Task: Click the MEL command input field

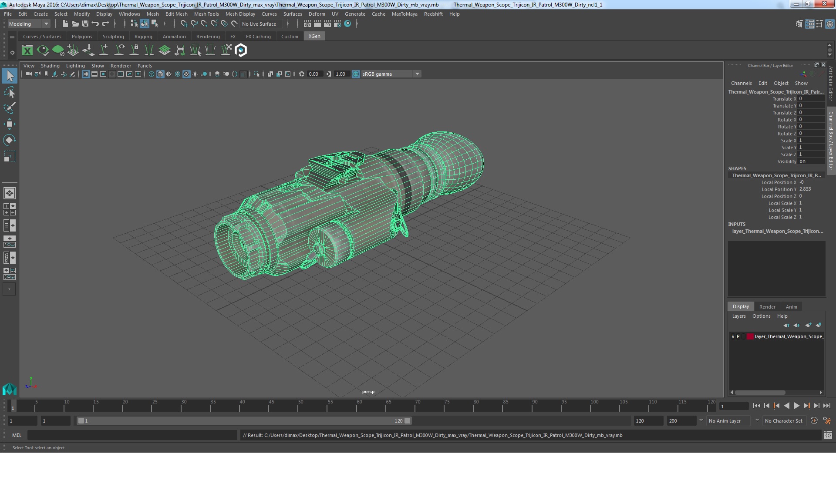Action: (x=132, y=435)
